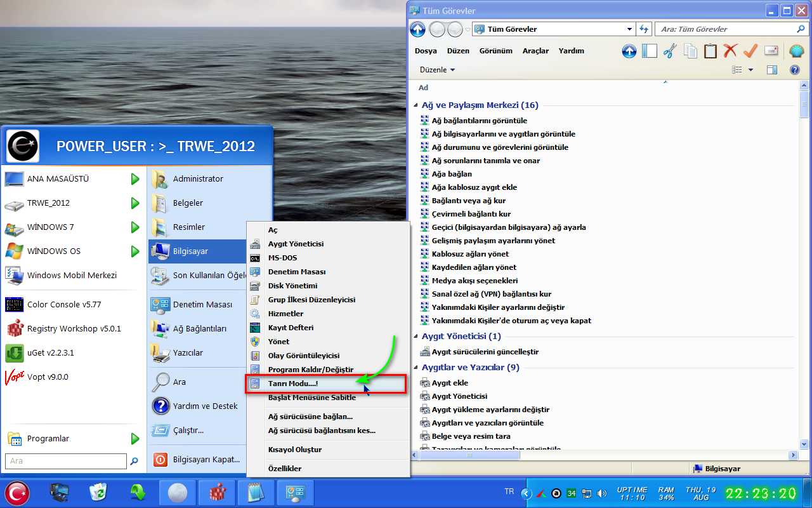Image resolution: width=812 pixels, height=508 pixels.
Task: Launch Vopt v9.0.0 from Start menu
Action: point(73,377)
